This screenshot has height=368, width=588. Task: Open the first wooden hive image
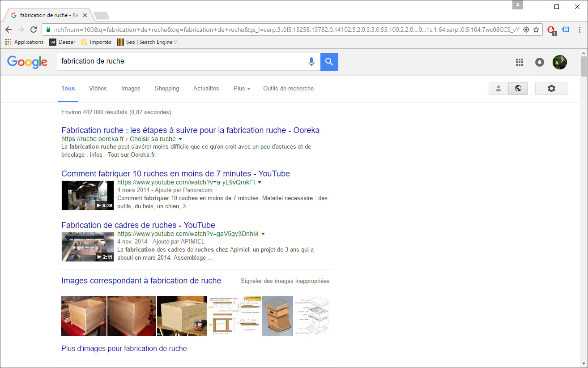point(84,316)
